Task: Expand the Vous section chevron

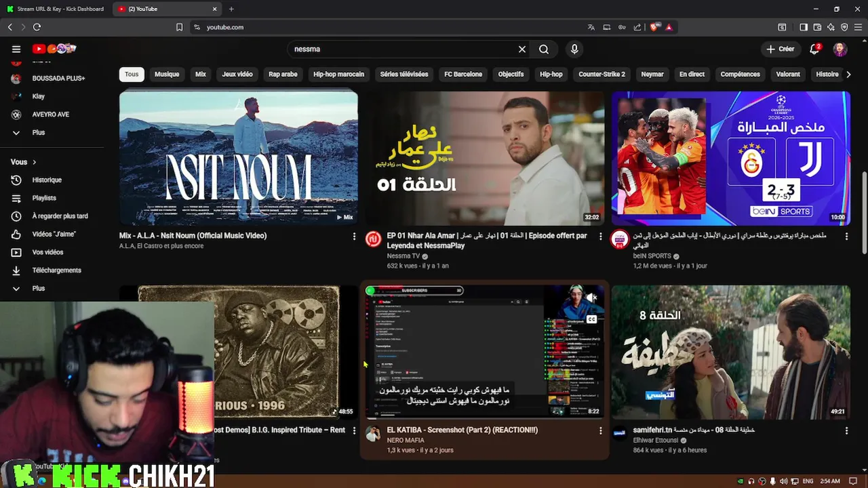Action: tap(34, 162)
